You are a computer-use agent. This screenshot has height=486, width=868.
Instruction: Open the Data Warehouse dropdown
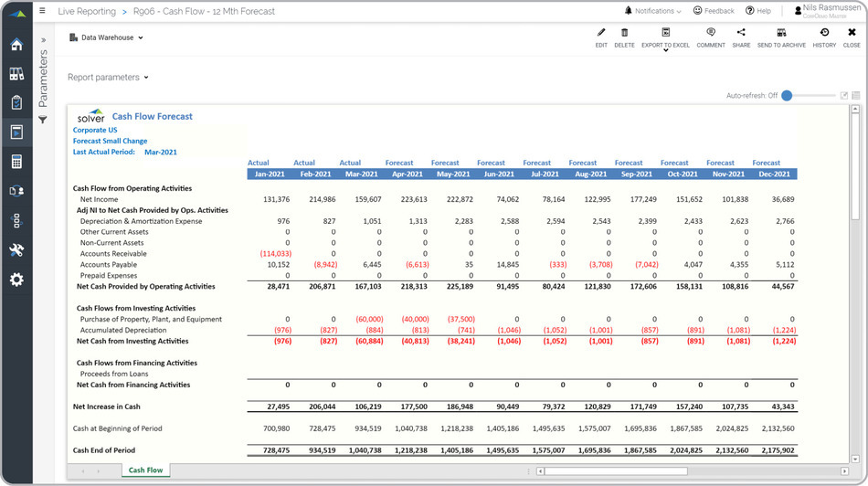point(107,37)
